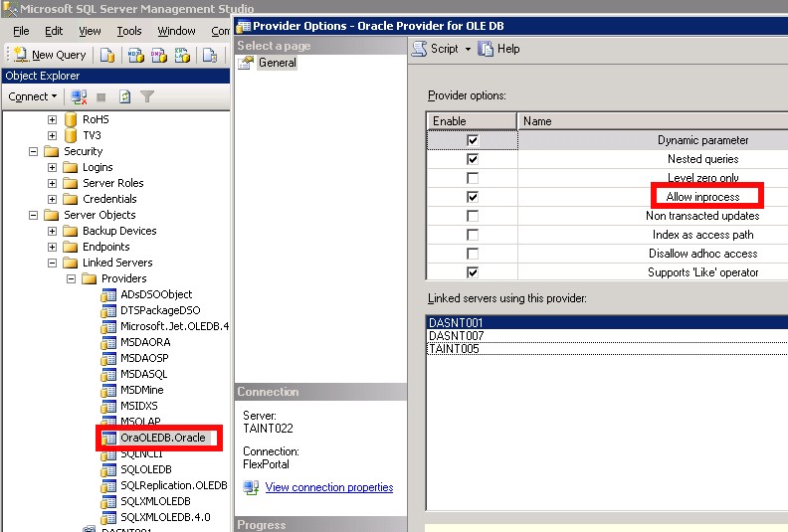Click the Help button in Provider Options
Viewport: 788px width, 532px height.
(x=499, y=49)
